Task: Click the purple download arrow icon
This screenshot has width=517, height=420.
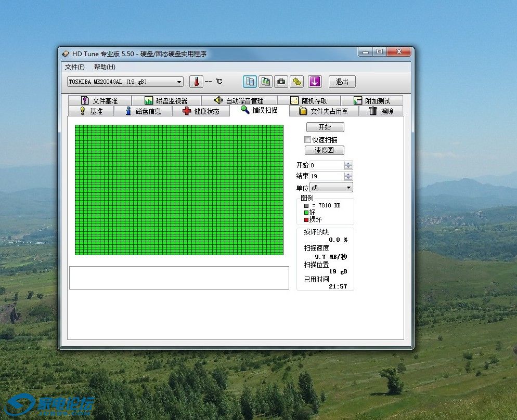Action: [315, 82]
